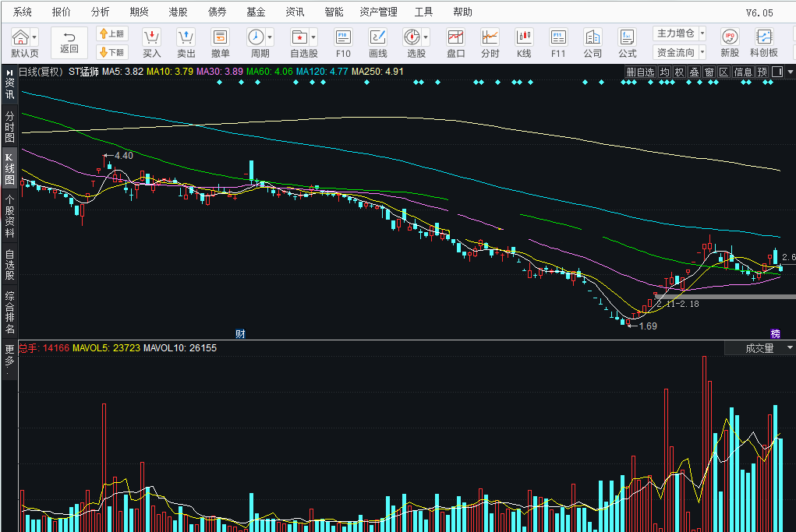Select the 个股资料 sidebar tab
This screenshot has width=796, height=532.
pos(9,217)
